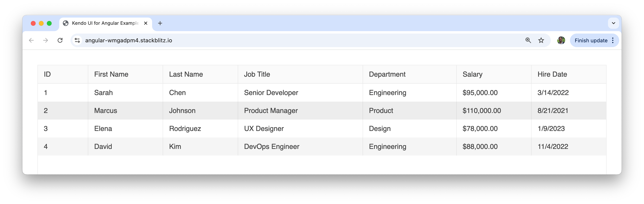Open new tab with plus icon
644x204 pixels.
click(160, 23)
